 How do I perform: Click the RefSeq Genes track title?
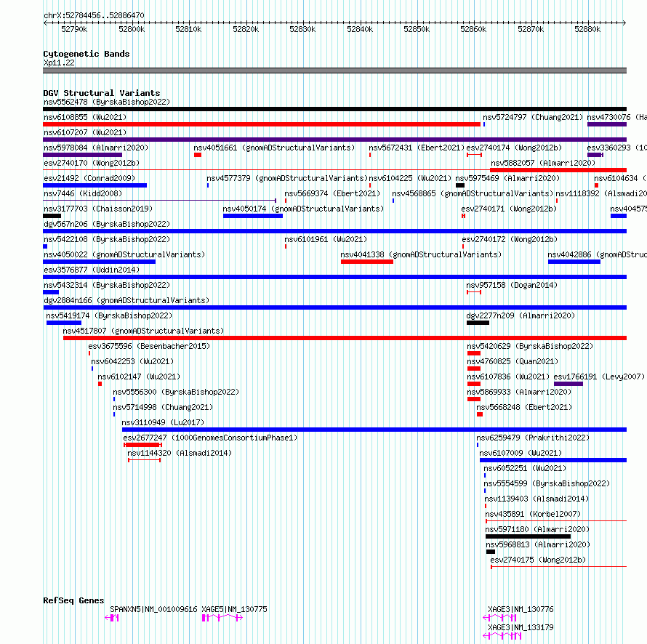pyautogui.click(x=73, y=600)
